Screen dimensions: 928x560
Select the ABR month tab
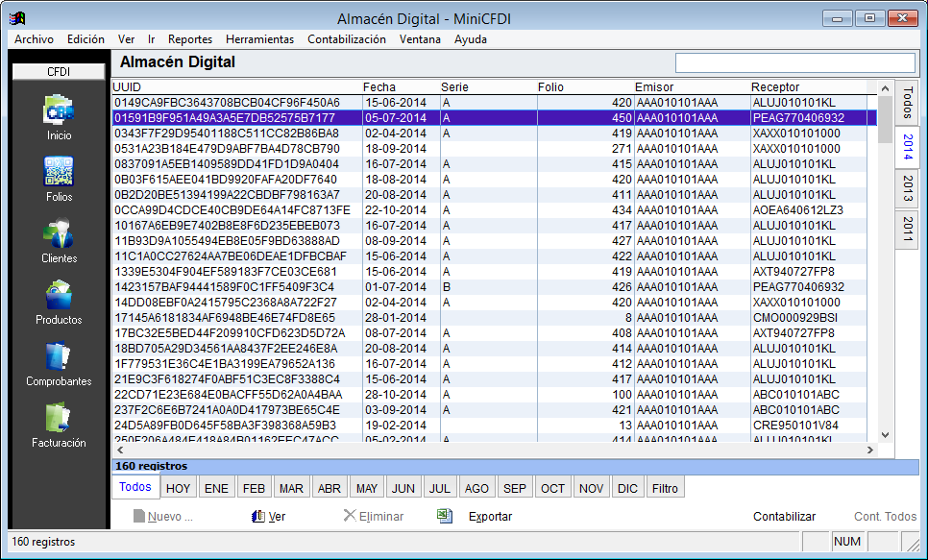click(330, 488)
